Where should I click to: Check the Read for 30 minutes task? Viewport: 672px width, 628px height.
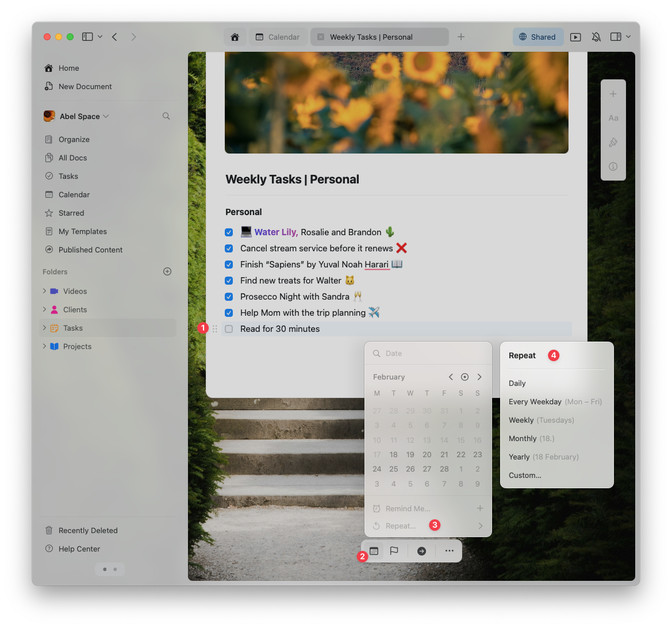[229, 328]
